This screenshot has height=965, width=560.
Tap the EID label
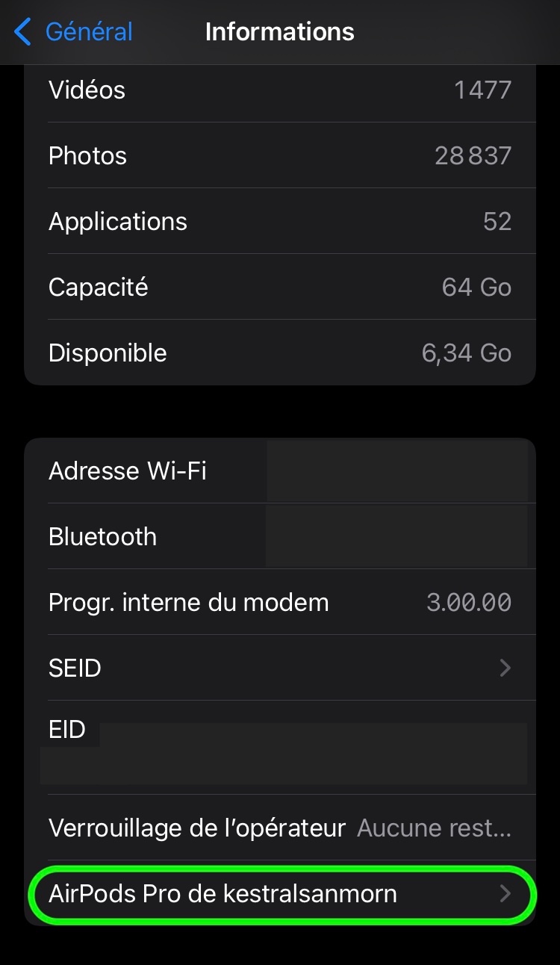67,730
